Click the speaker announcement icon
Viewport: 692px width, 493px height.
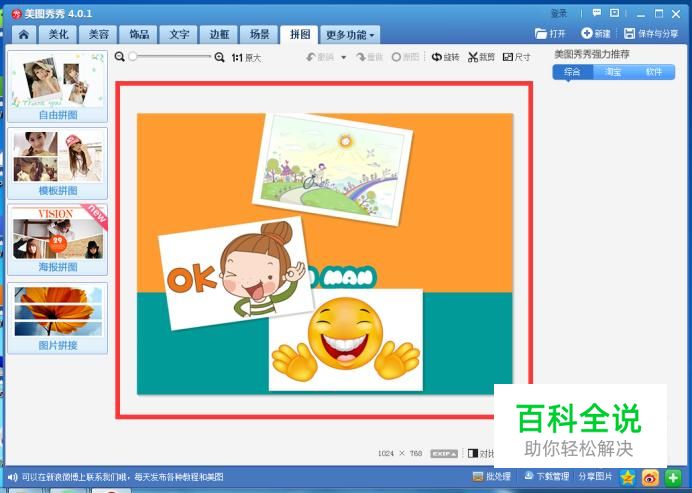12,477
